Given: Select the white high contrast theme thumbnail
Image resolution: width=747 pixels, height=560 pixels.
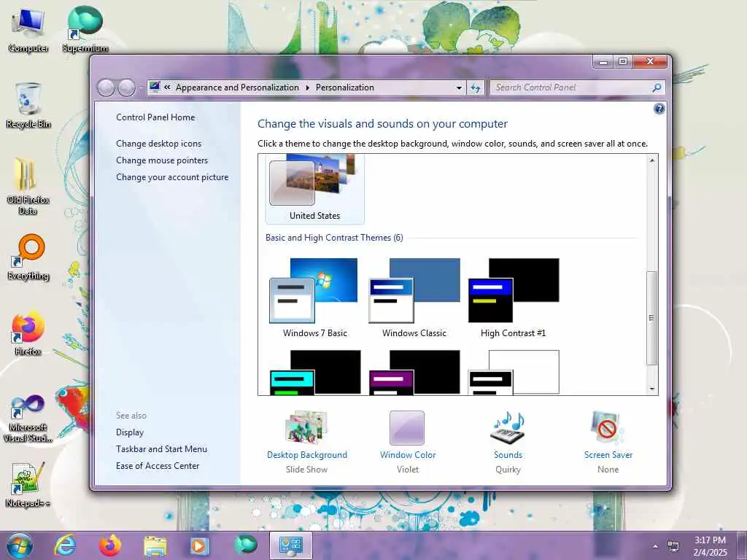Looking at the screenshot, I should click(x=513, y=373).
